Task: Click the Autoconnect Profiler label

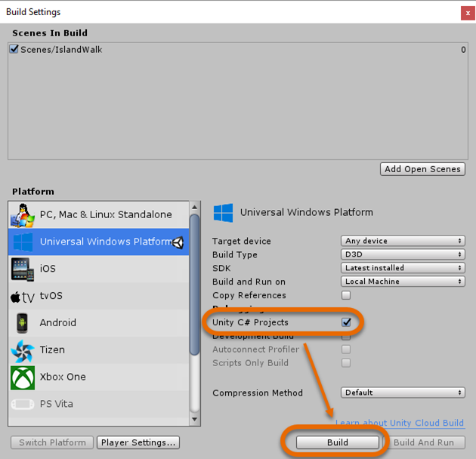Action: tap(256, 350)
